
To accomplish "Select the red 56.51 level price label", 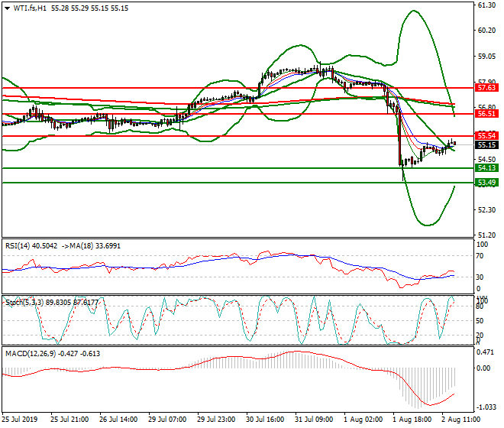I will (x=486, y=114).
